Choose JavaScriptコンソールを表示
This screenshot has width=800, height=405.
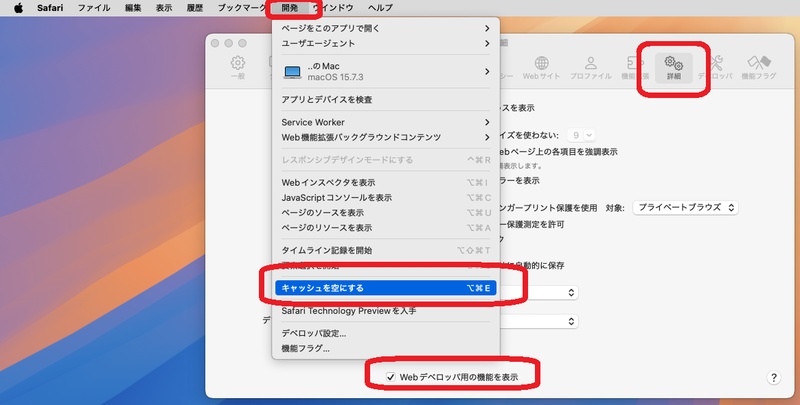click(386, 197)
